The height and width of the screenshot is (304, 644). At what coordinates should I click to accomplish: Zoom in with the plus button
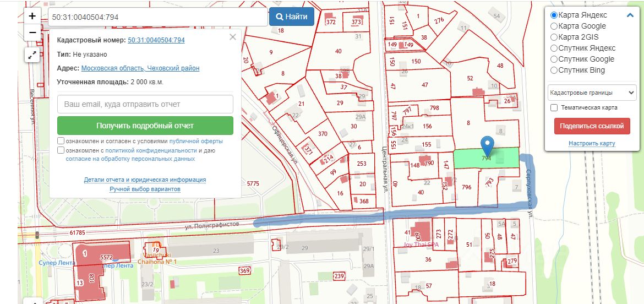pyautogui.click(x=32, y=16)
